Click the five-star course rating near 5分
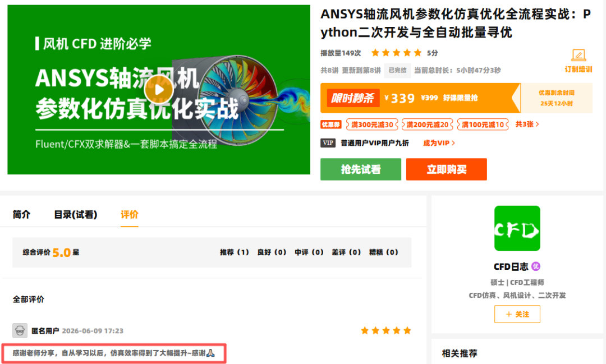Viewport: 606px width, 364px height. pos(396,53)
